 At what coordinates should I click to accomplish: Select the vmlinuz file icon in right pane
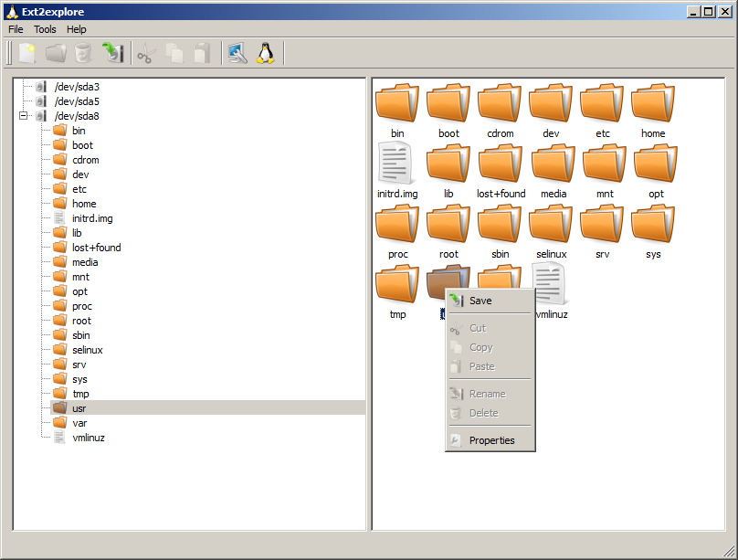(x=552, y=282)
